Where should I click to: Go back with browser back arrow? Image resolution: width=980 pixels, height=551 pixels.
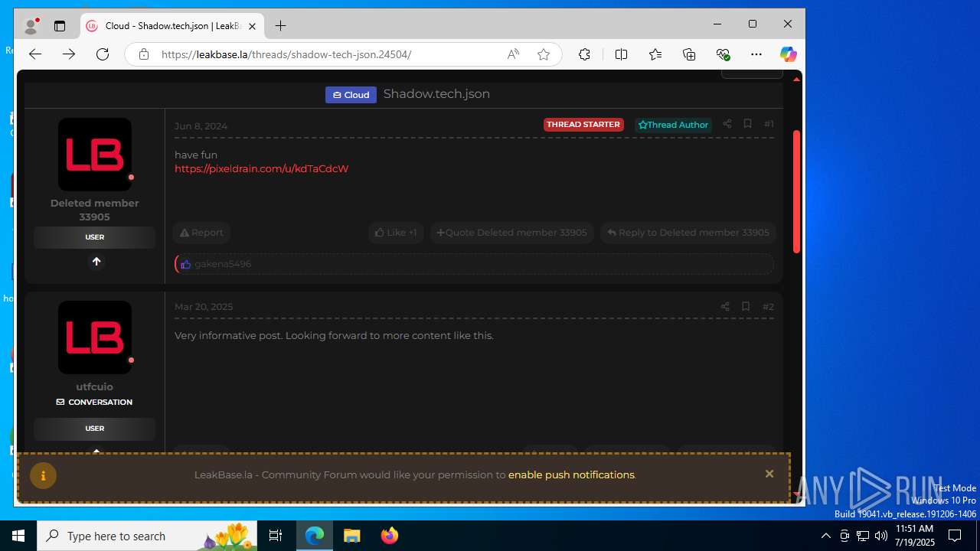[35, 54]
